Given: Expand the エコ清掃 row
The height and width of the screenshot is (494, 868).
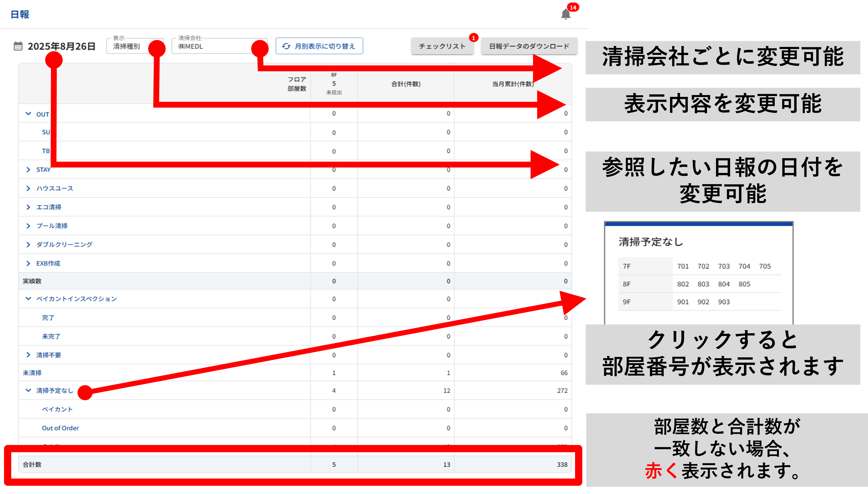Looking at the screenshot, I should [28, 207].
